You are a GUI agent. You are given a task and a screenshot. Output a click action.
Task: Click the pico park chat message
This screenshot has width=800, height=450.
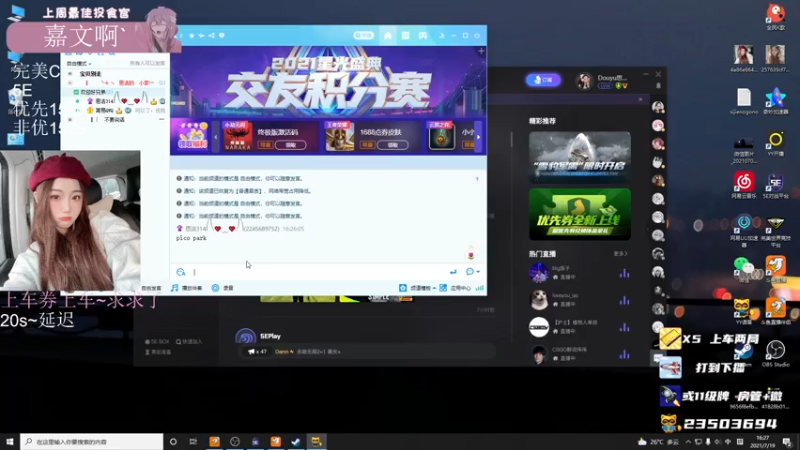click(x=191, y=238)
